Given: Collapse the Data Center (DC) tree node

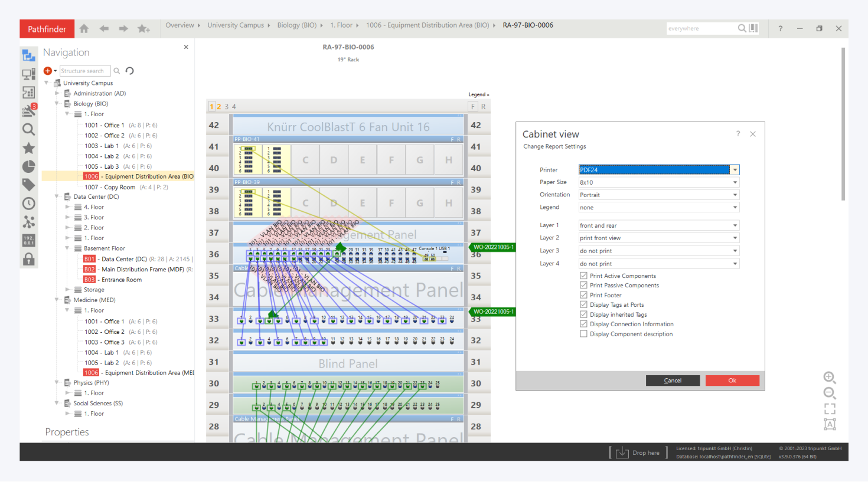Looking at the screenshot, I should [57, 197].
